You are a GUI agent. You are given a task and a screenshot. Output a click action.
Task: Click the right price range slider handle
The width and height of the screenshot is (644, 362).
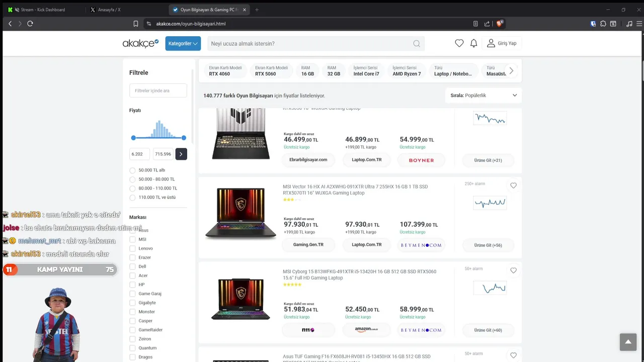[184, 138]
